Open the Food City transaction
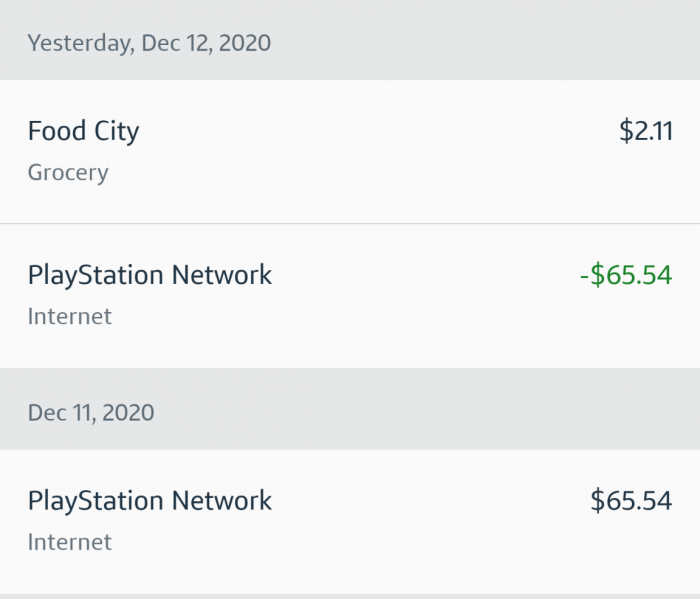Image resolution: width=700 pixels, height=599 pixels. tap(350, 151)
